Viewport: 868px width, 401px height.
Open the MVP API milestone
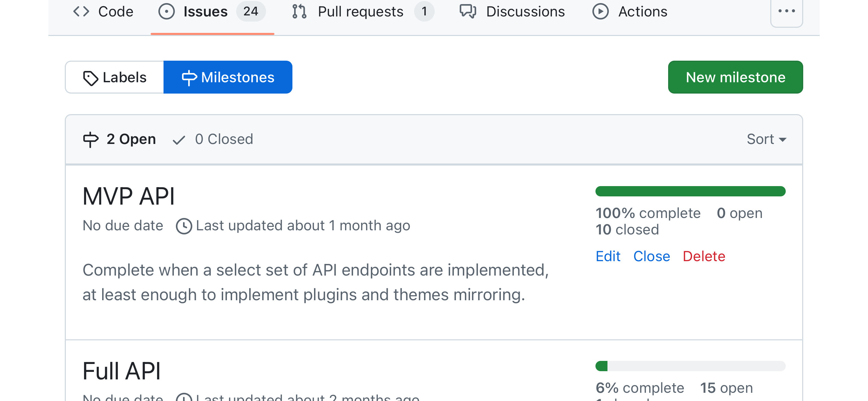click(x=129, y=196)
